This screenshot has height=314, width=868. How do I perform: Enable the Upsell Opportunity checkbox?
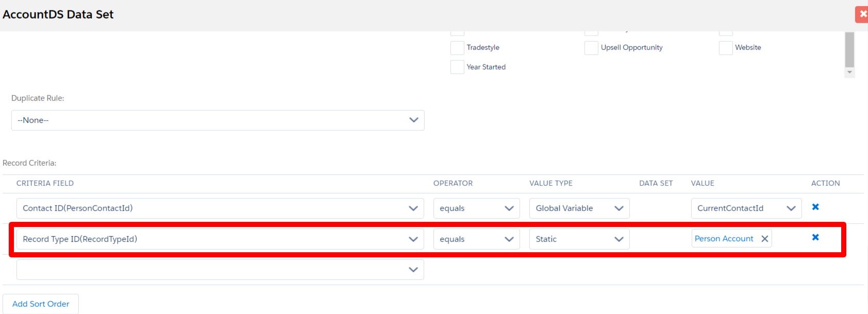(591, 48)
